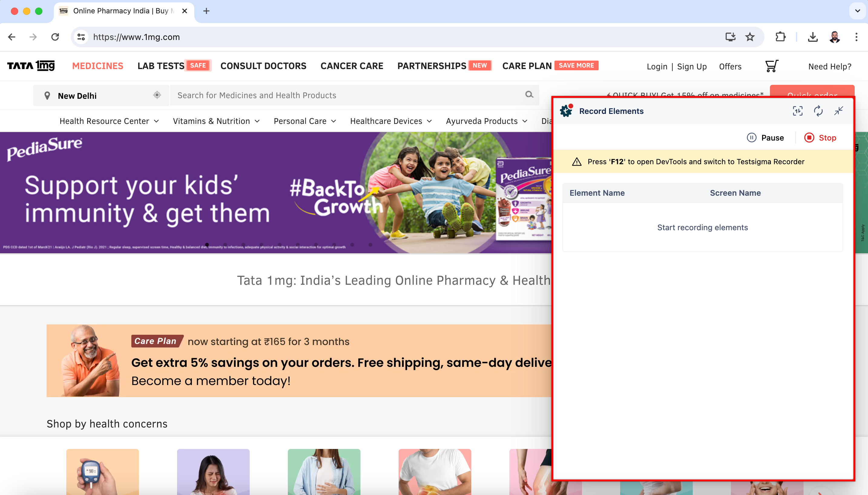The height and width of the screenshot is (495, 868).
Task: Click the SAFE badge beside Lab Tests
Action: click(198, 65)
